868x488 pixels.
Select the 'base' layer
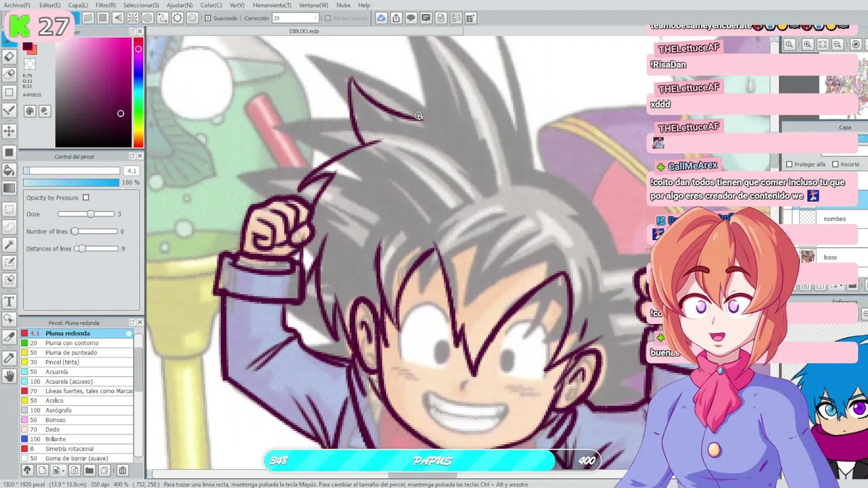pos(830,258)
